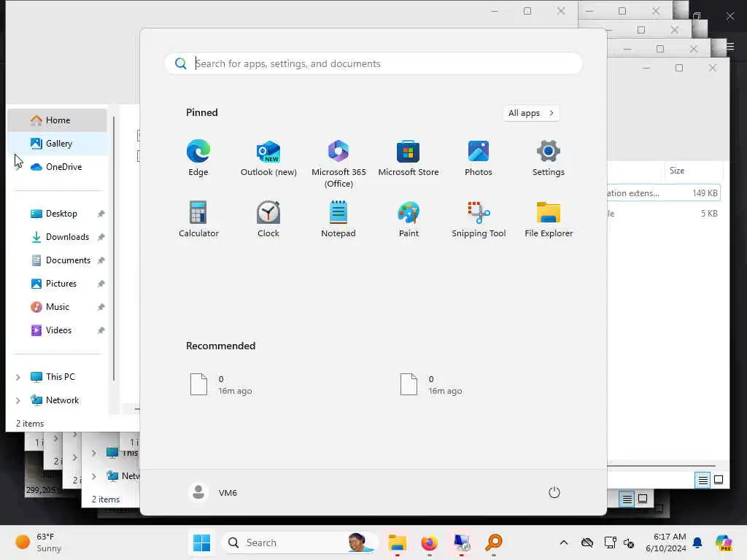Click the pin icon next to Desktop
The height and width of the screenshot is (560, 747).
[101, 214]
